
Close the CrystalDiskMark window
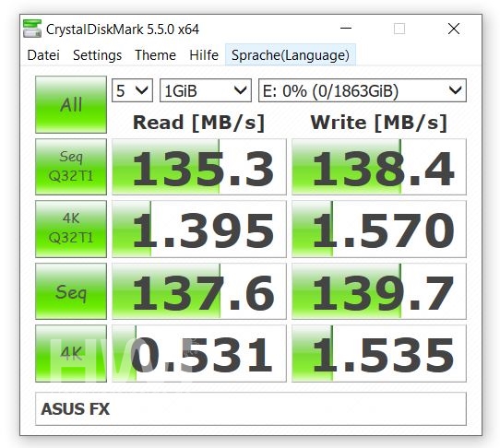click(454, 29)
